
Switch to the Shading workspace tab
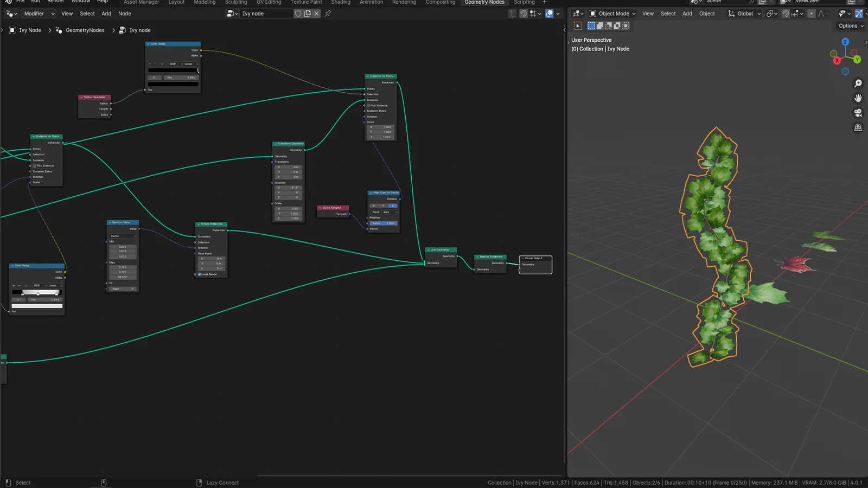coord(341,2)
